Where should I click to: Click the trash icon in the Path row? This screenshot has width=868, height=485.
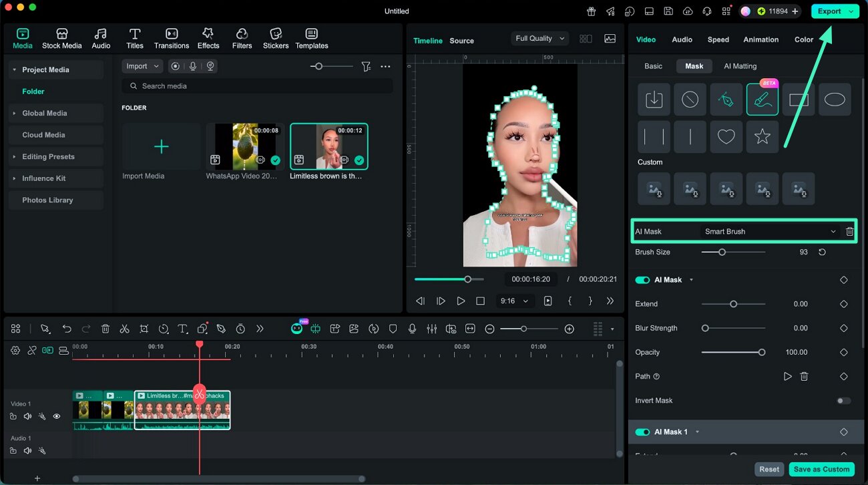tap(804, 376)
